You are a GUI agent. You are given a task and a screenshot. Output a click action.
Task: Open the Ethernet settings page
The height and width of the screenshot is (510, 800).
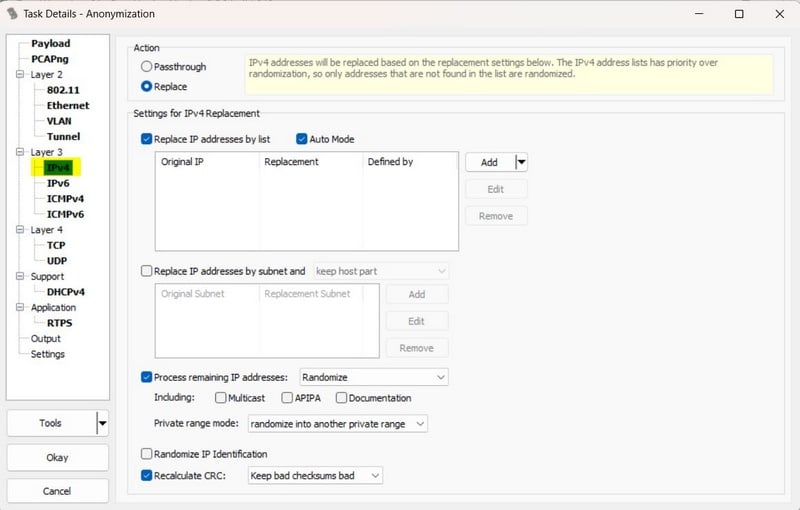click(67, 106)
